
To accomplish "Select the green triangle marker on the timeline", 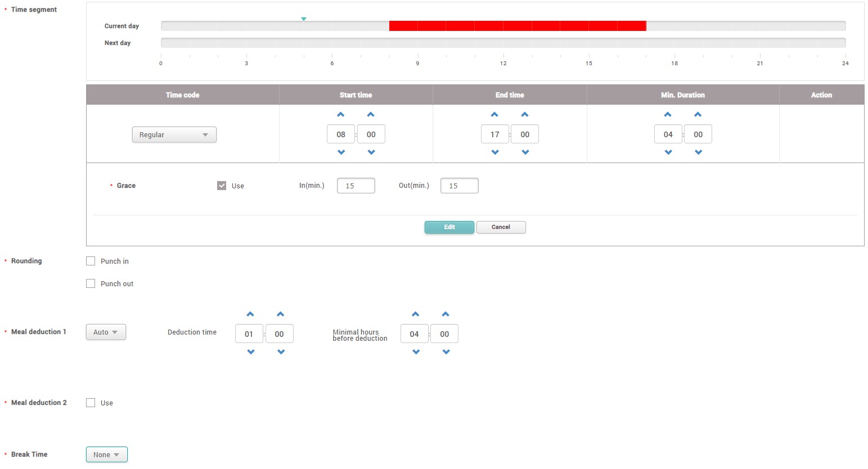I will 304,19.
